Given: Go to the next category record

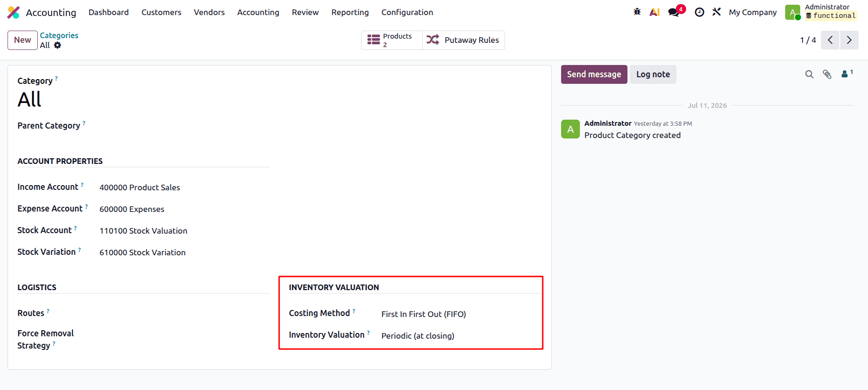Looking at the screenshot, I should click(849, 40).
